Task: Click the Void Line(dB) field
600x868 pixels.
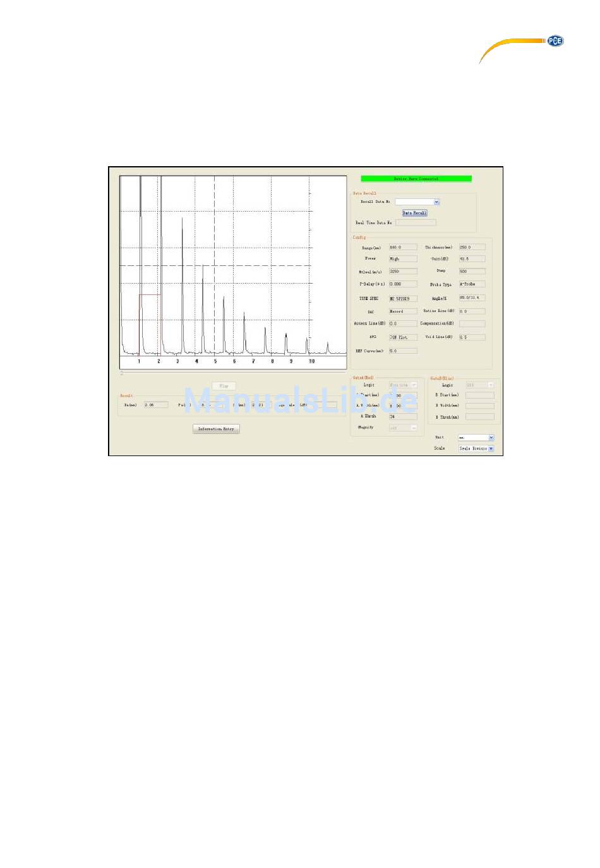Action: point(472,337)
